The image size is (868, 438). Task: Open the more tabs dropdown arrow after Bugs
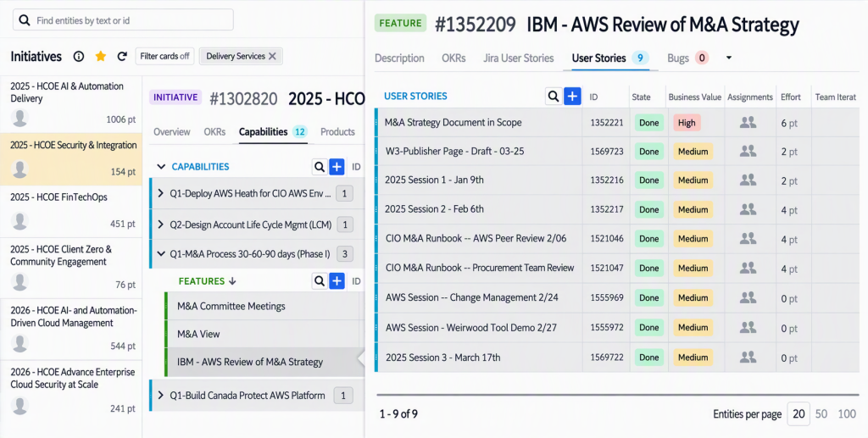click(x=728, y=58)
